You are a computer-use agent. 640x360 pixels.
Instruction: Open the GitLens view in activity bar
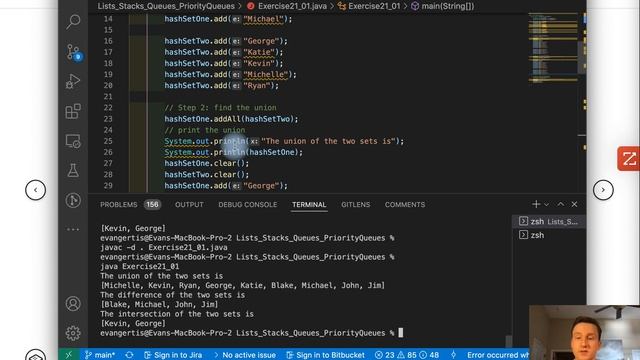tap(73, 200)
